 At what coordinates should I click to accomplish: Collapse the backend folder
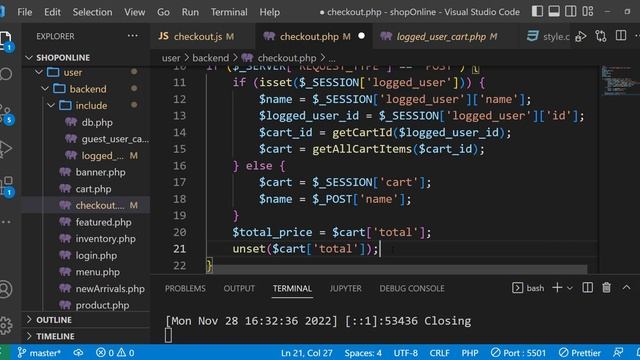86,89
